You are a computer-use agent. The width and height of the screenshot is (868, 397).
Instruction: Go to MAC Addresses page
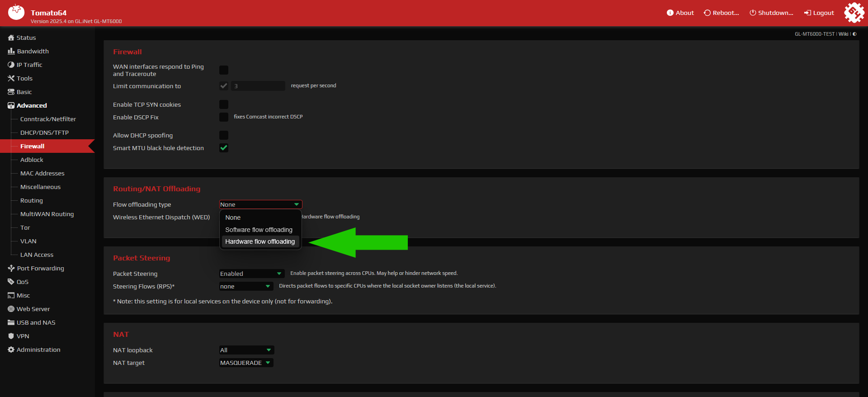42,173
